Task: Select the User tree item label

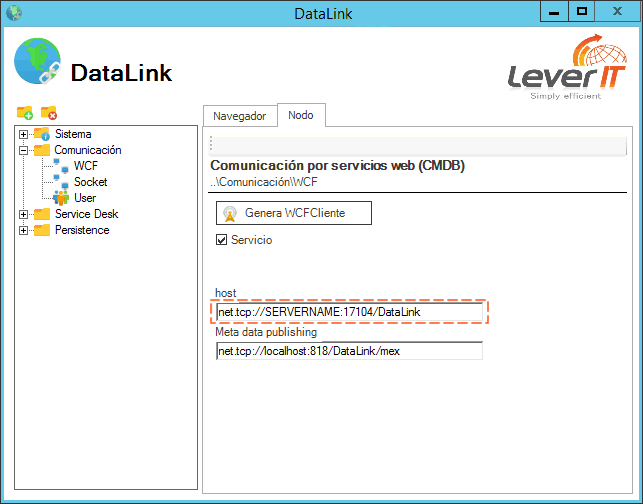Action: click(x=85, y=198)
